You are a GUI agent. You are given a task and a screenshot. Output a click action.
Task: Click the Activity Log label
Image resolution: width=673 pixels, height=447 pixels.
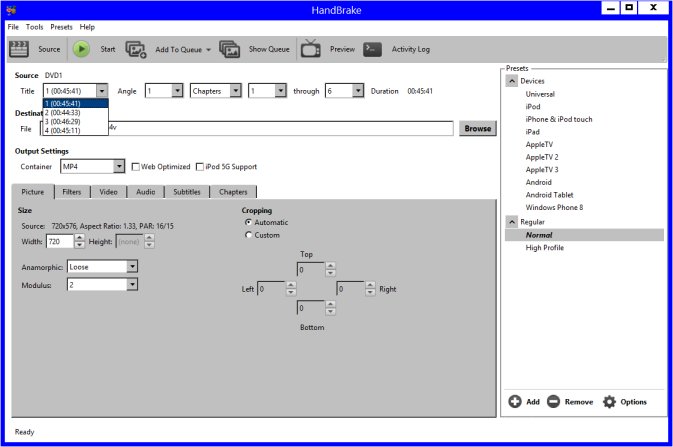click(410, 49)
